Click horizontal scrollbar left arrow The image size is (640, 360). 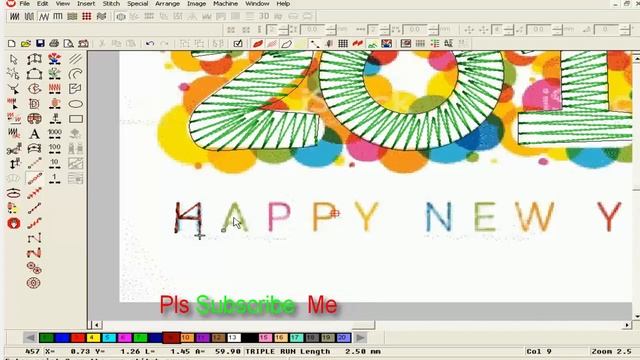pyautogui.click(x=97, y=325)
